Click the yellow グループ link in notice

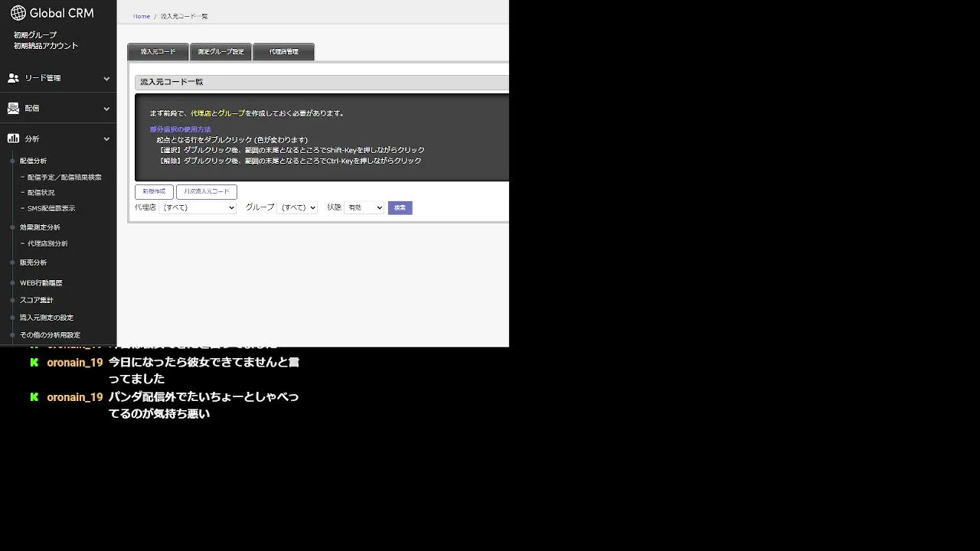point(232,113)
